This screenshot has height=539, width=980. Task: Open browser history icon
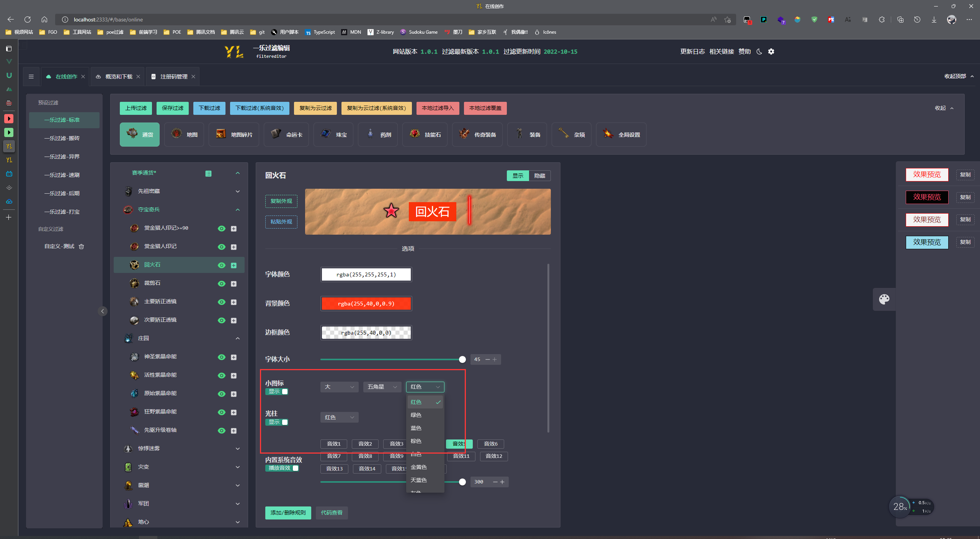(x=917, y=20)
